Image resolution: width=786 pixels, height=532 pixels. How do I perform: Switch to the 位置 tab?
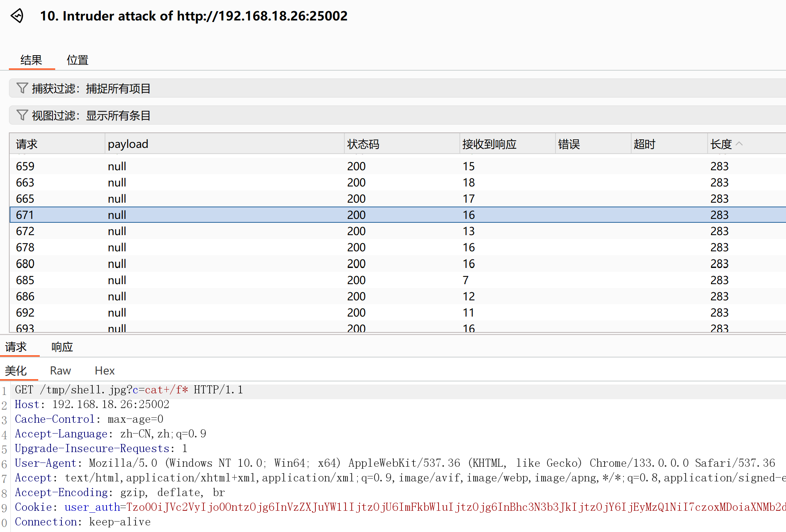coord(77,60)
